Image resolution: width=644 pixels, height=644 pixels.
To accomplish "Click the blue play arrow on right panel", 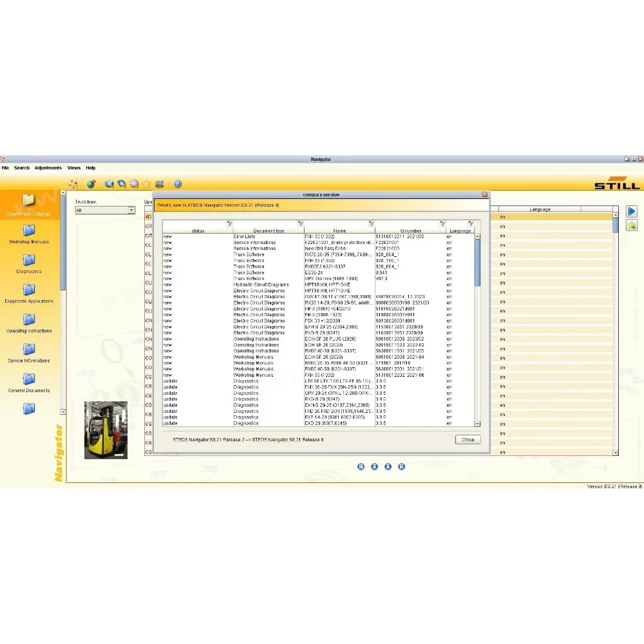I will [631, 211].
